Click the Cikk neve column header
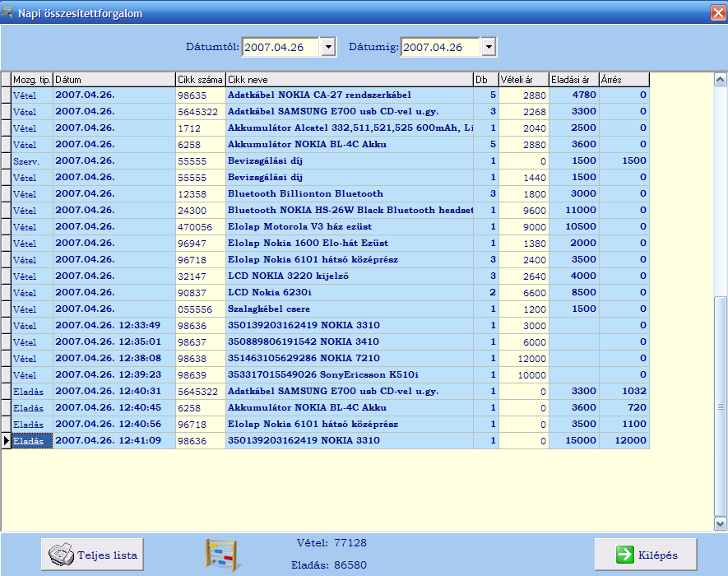This screenshot has height=576, width=728. 350,80
